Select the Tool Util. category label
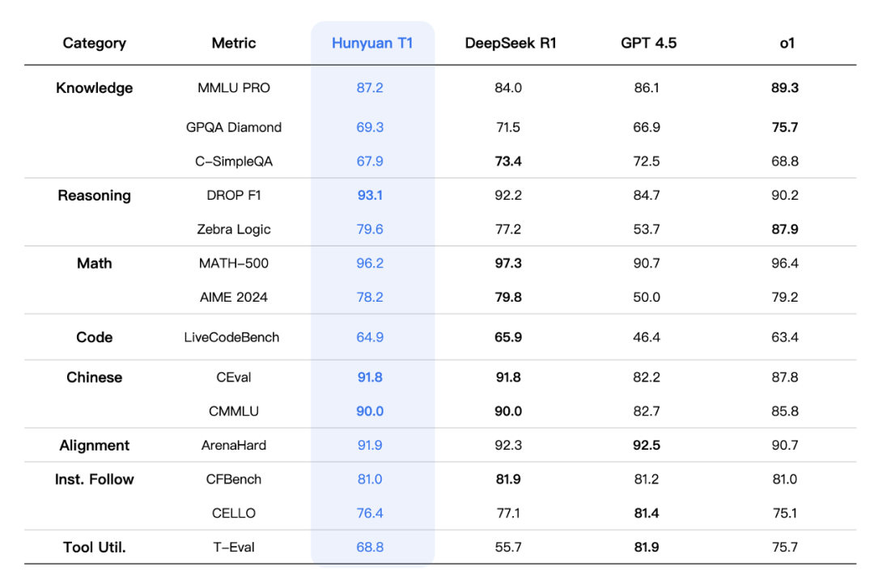 [x=95, y=547]
